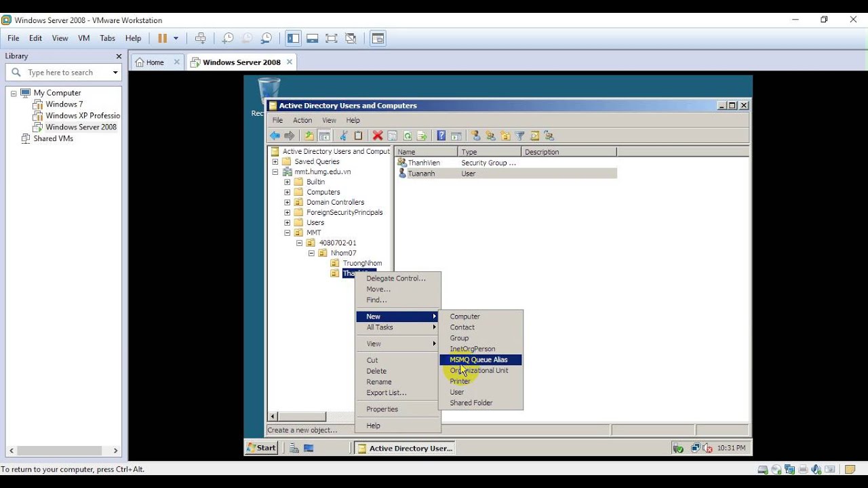Select Windows 7 in Library
Screen dimensions: 868x488
click(x=64, y=104)
